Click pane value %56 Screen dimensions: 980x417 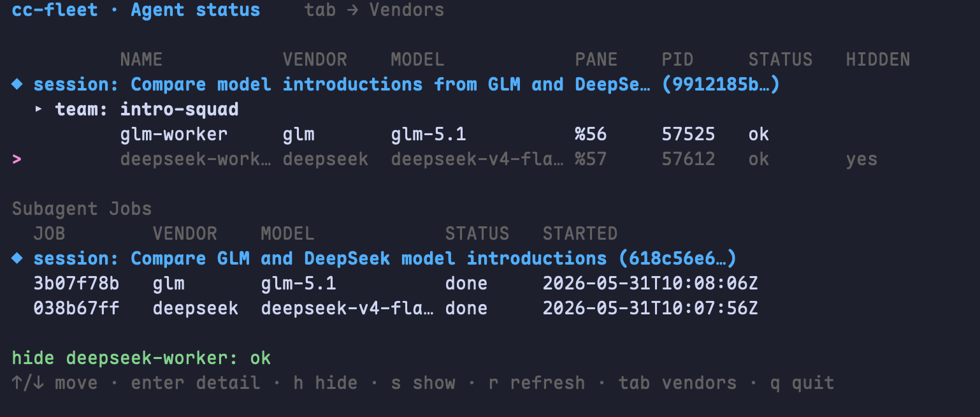click(591, 134)
